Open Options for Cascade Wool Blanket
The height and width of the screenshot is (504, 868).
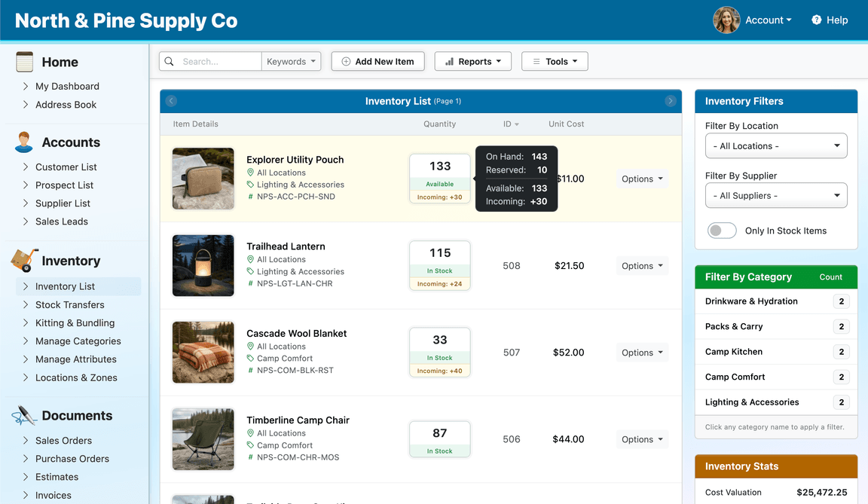(642, 353)
